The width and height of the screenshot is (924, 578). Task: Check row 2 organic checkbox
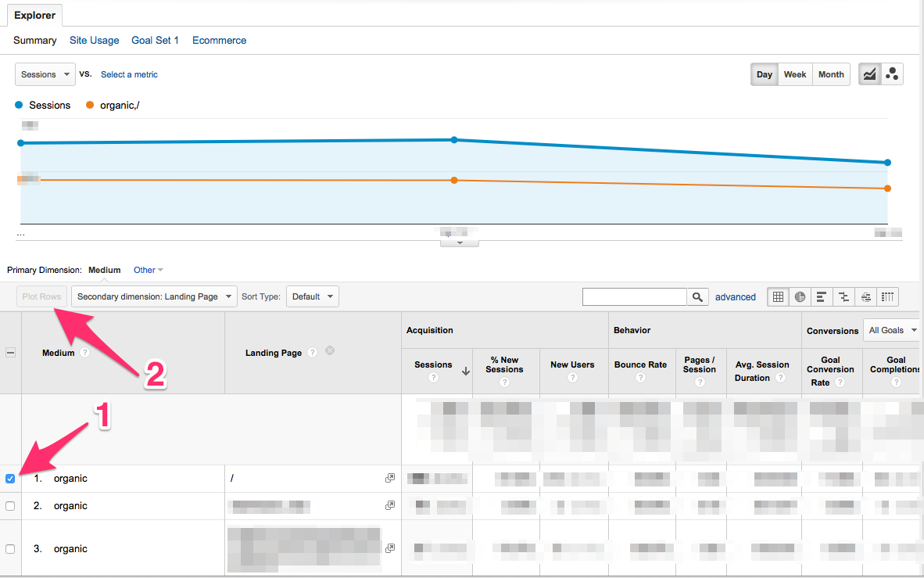point(10,506)
